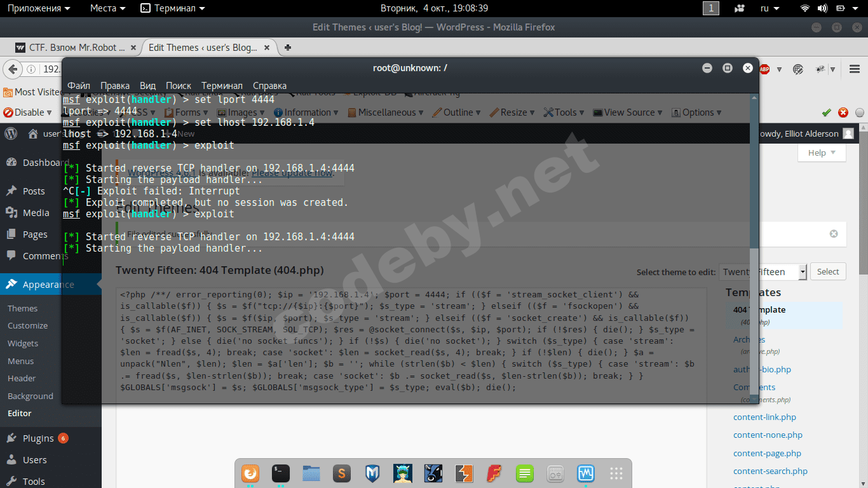Show site information for the address bar
The image size is (868, 488).
31,69
